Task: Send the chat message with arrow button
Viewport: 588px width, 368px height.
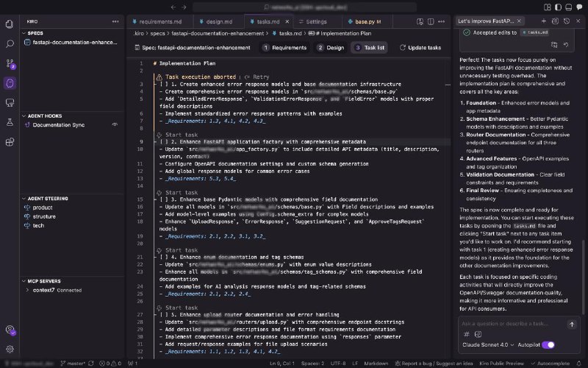Action: pos(572,325)
